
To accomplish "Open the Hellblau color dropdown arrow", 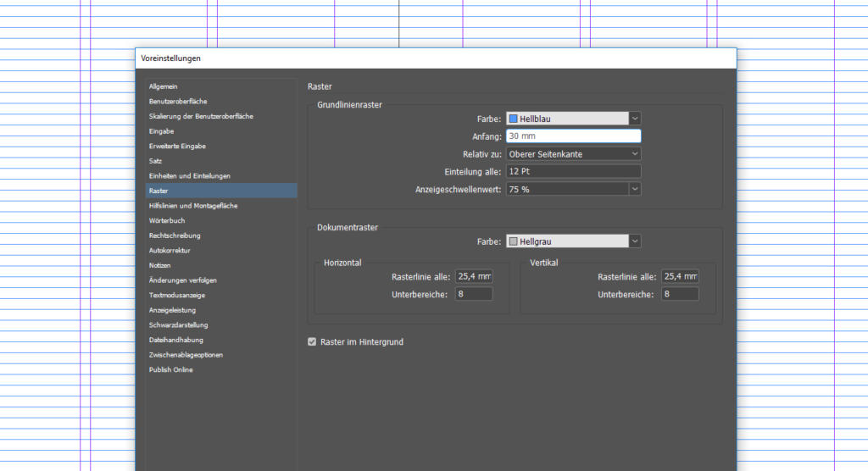I will [635, 119].
